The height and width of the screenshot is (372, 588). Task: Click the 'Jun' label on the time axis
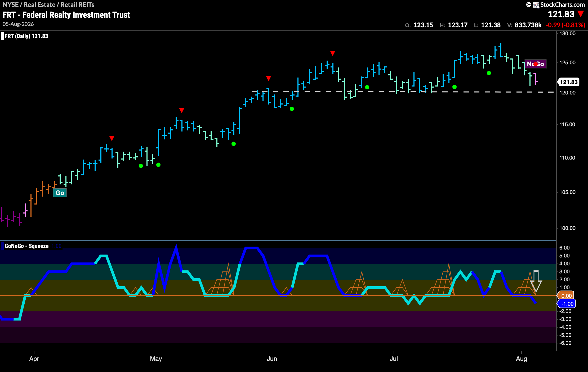click(x=272, y=359)
